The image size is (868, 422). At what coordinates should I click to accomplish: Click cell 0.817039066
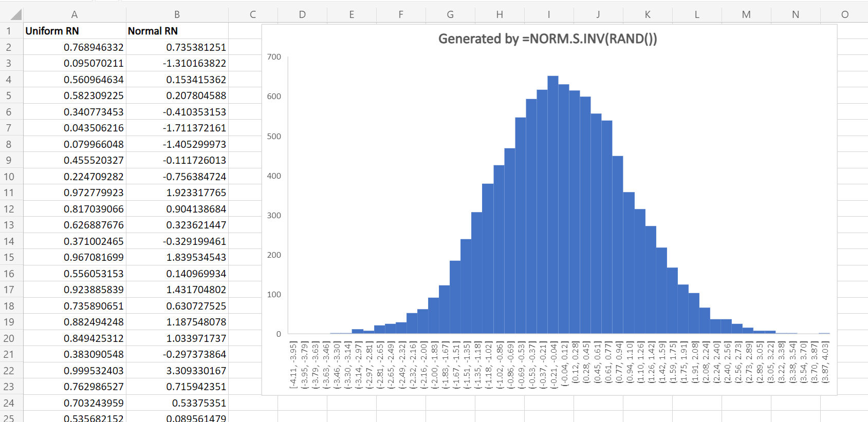coord(75,209)
